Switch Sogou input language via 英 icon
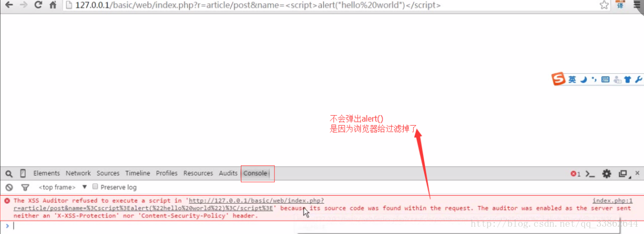Viewport: 644px width, 234px height. click(x=572, y=80)
